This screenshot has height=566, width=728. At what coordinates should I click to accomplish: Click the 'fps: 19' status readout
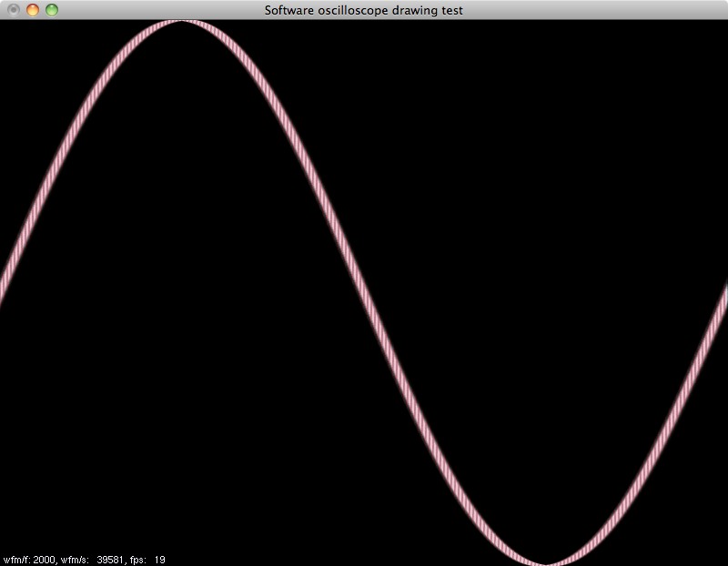click(x=147, y=560)
